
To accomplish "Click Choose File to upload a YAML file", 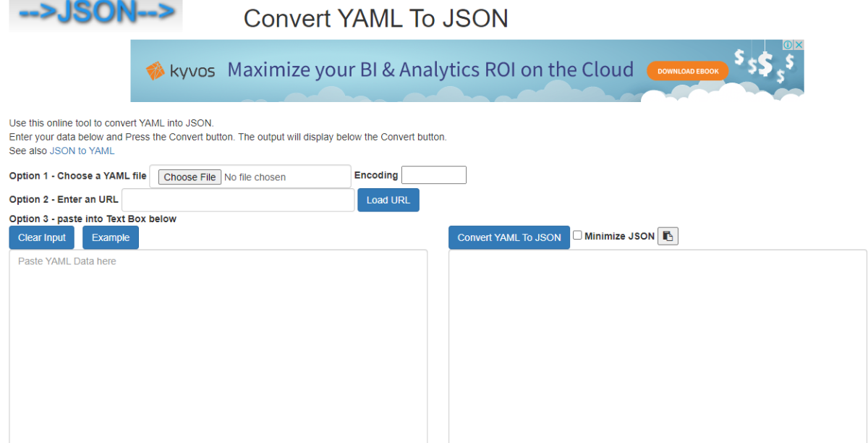I will pyautogui.click(x=189, y=176).
